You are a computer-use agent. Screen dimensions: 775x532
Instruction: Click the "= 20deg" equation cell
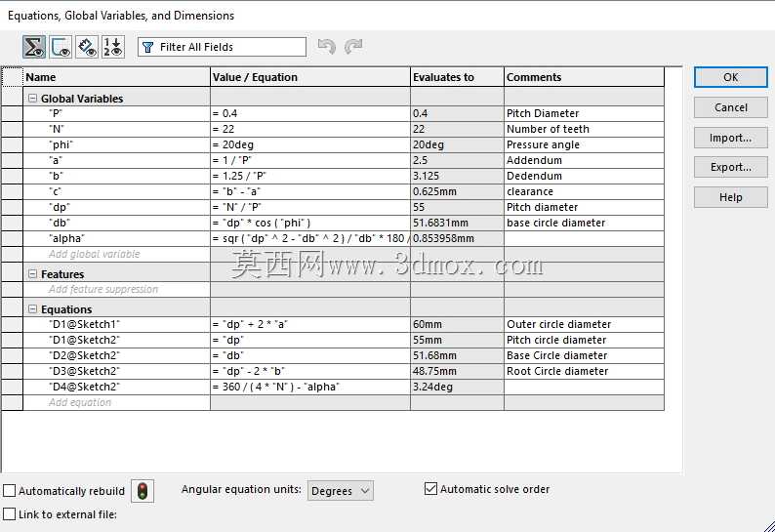tap(310, 144)
